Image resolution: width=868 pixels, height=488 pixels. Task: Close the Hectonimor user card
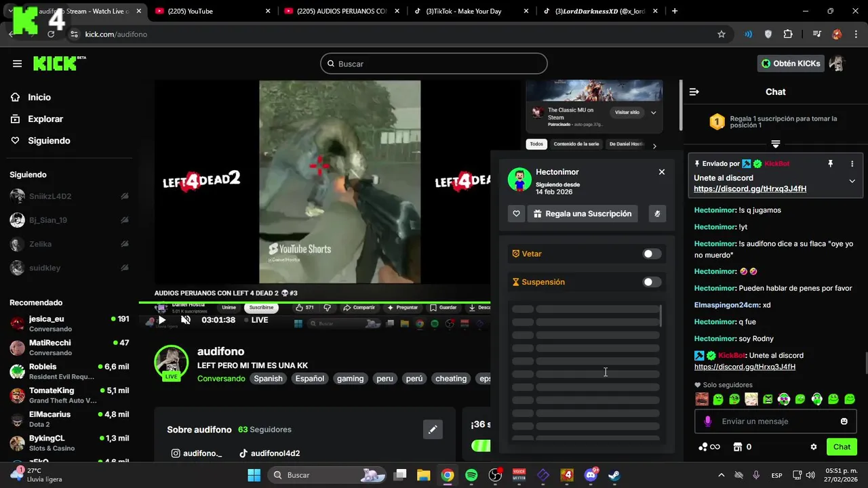click(x=662, y=172)
